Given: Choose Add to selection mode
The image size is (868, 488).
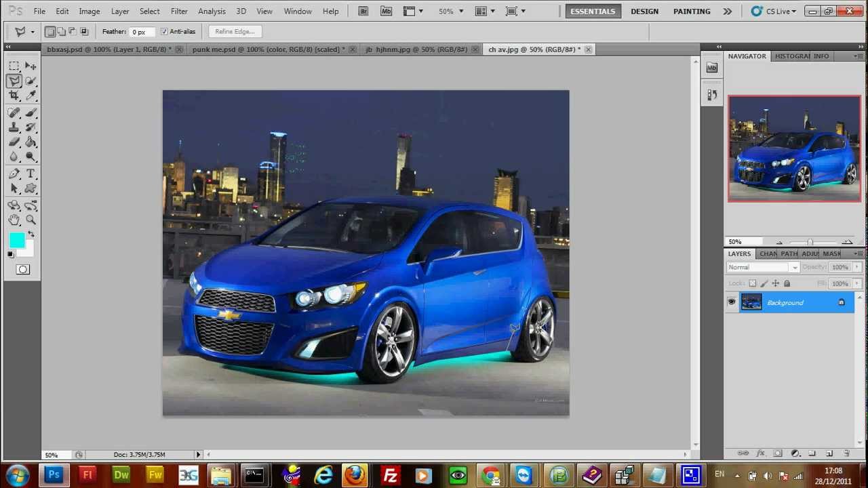Looking at the screenshot, I should (62, 31).
